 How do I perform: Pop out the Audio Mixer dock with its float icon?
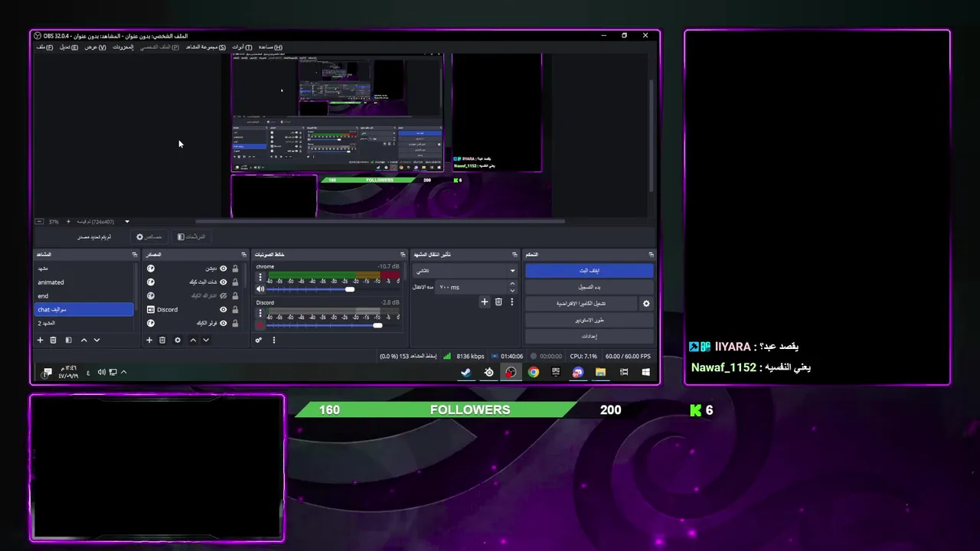pos(403,254)
